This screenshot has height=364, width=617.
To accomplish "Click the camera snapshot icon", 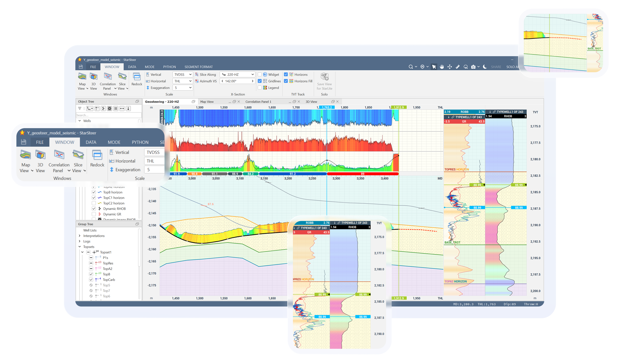I will pyautogui.click(x=473, y=67).
